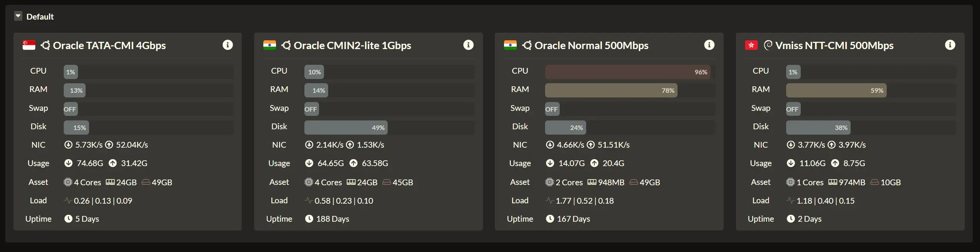Screen dimensions: 980x252
Task: Click the 20.4G upload usage value
Action: coord(613,163)
